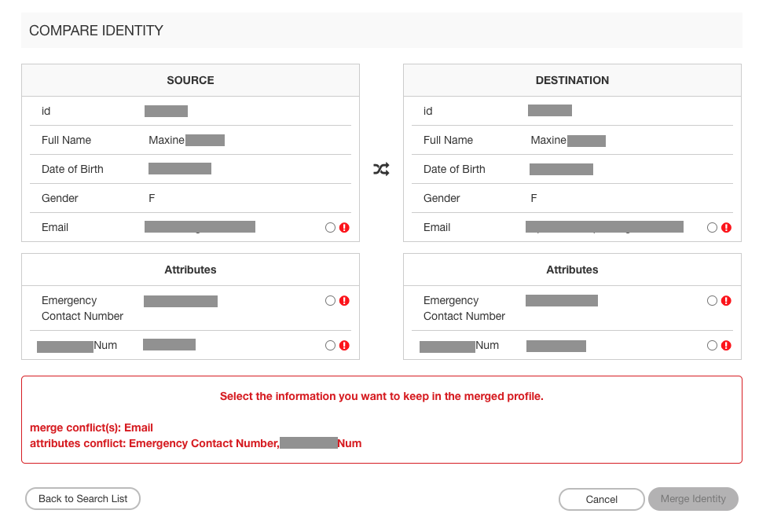
Task: Click the destination Email conflict warning icon
Action: point(726,228)
